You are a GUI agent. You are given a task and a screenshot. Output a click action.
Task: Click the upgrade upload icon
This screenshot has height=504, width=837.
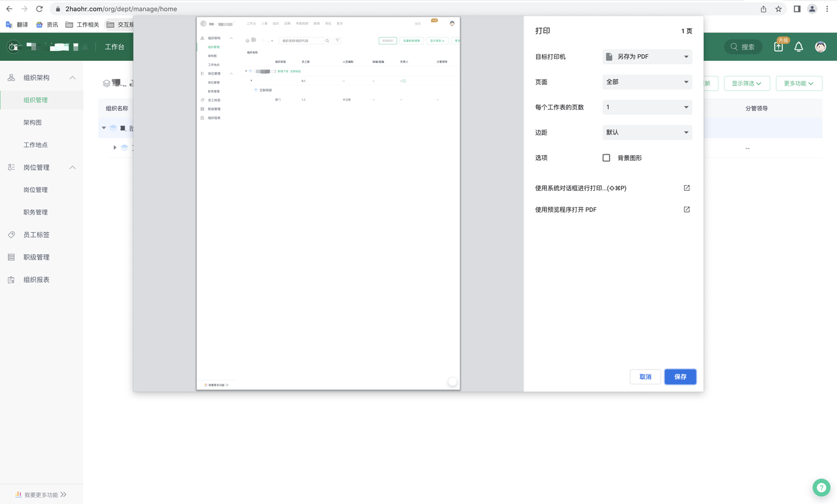778,47
